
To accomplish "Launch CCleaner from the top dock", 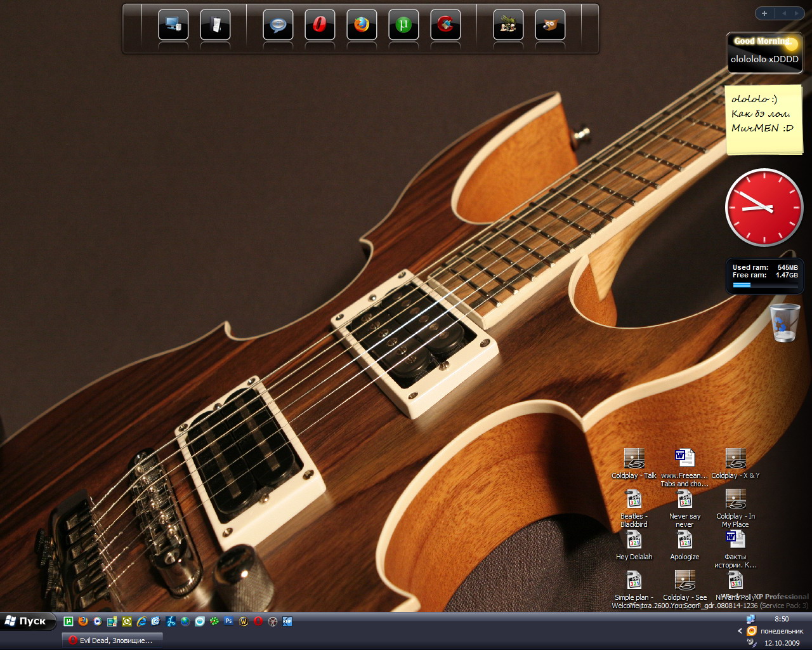I will [x=445, y=25].
